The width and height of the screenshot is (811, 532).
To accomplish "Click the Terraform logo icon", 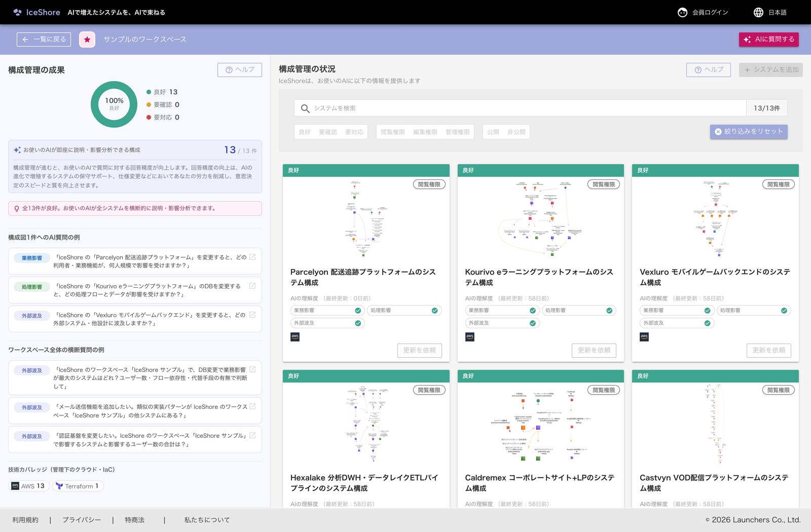I will click(59, 486).
